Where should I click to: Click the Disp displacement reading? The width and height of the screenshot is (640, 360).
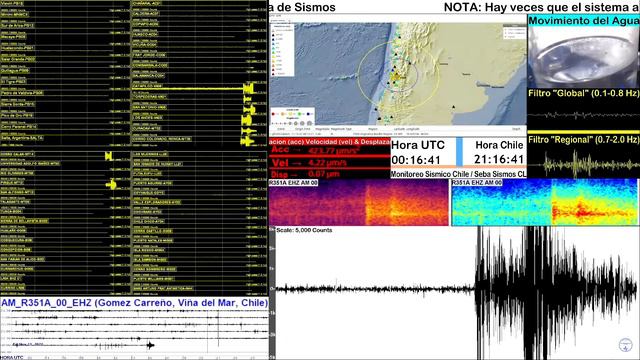click(306, 174)
